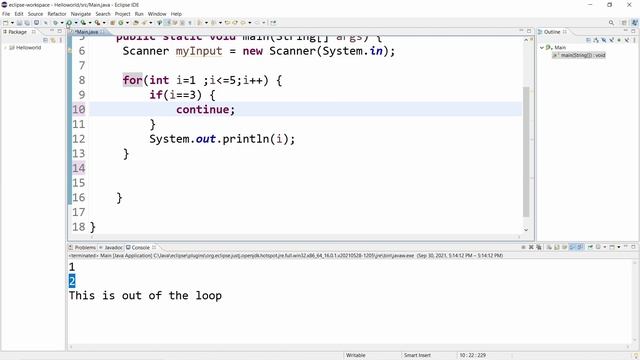
Task: Open the Refactor menu
Action: tap(57, 14)
